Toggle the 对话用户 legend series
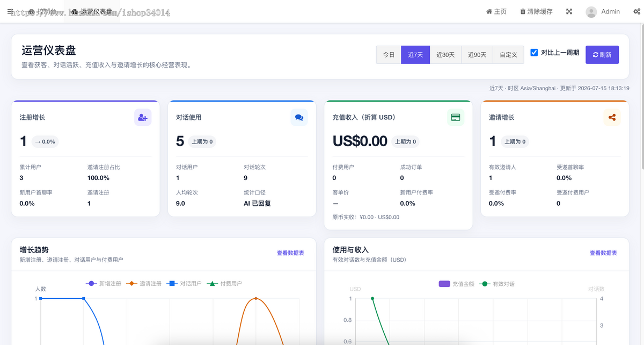644x345 pixels. coord(184,283)
